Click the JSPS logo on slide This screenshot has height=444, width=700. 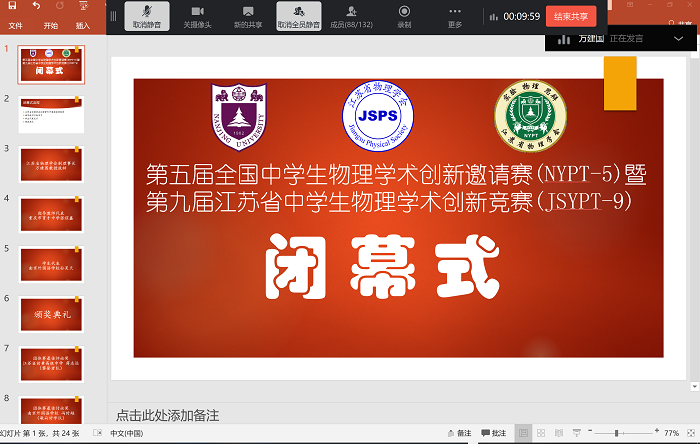click(378, 116)
